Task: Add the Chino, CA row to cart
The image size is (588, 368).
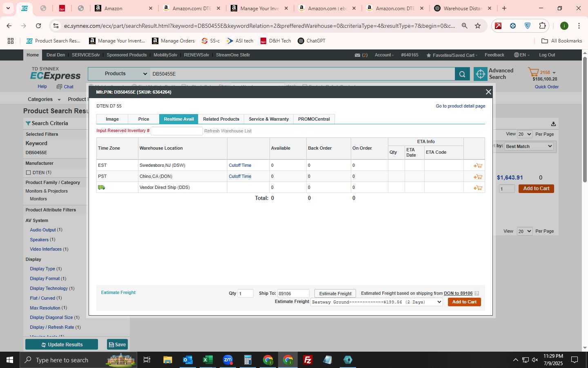Action: (478, 177)
